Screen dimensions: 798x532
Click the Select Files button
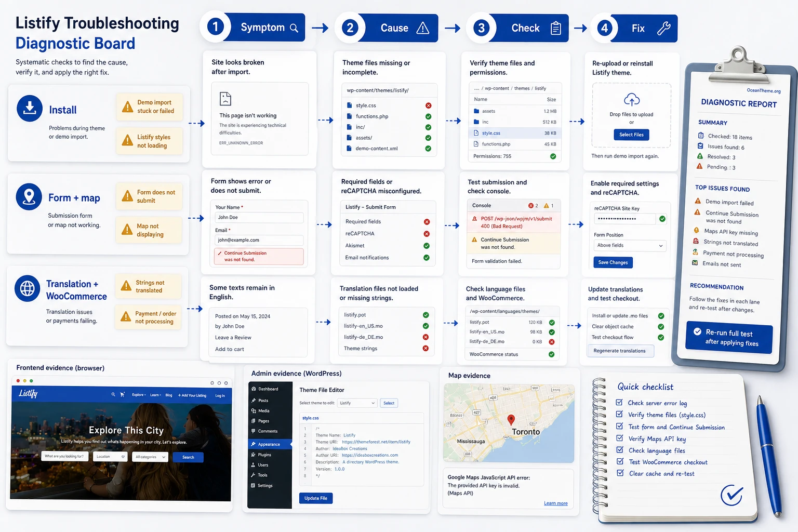tap(631, 135)
